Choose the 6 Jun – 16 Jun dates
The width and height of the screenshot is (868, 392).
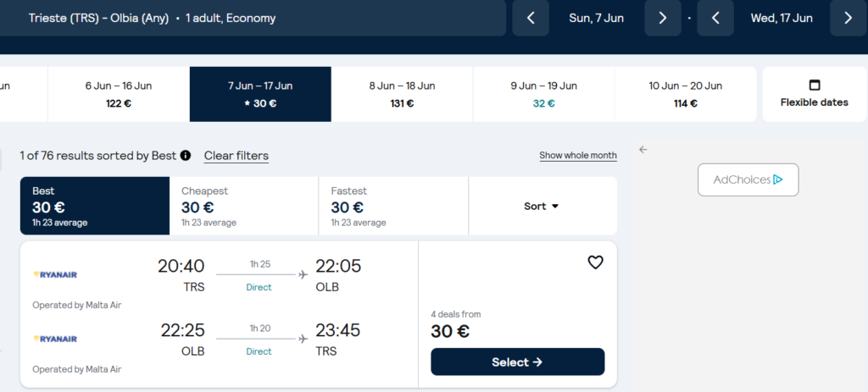119,94
